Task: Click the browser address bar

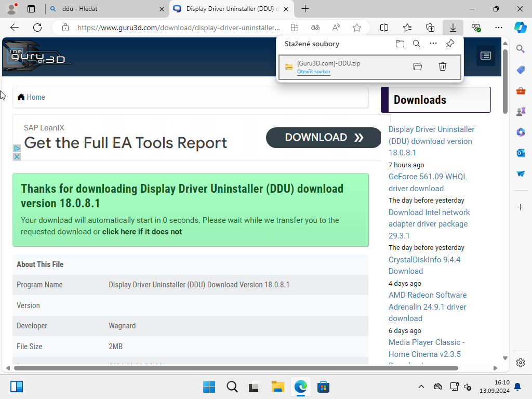Action: 177,28
